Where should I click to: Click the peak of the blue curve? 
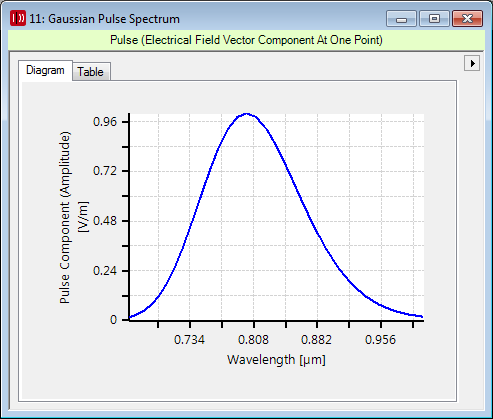point(246,114)
